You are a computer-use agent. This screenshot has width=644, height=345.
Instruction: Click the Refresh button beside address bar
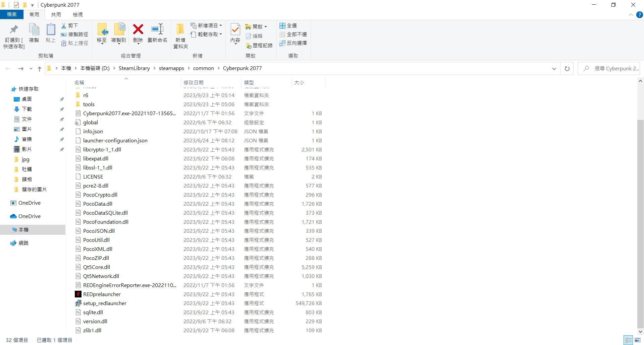pyautogui.click(x=567, y=68)
